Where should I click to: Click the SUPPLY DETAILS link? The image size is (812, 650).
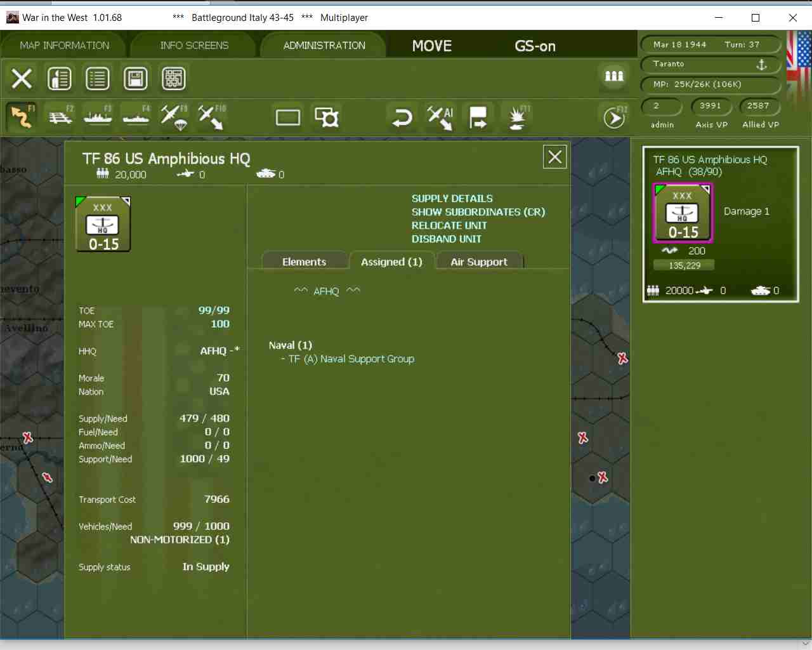(452, 199)
